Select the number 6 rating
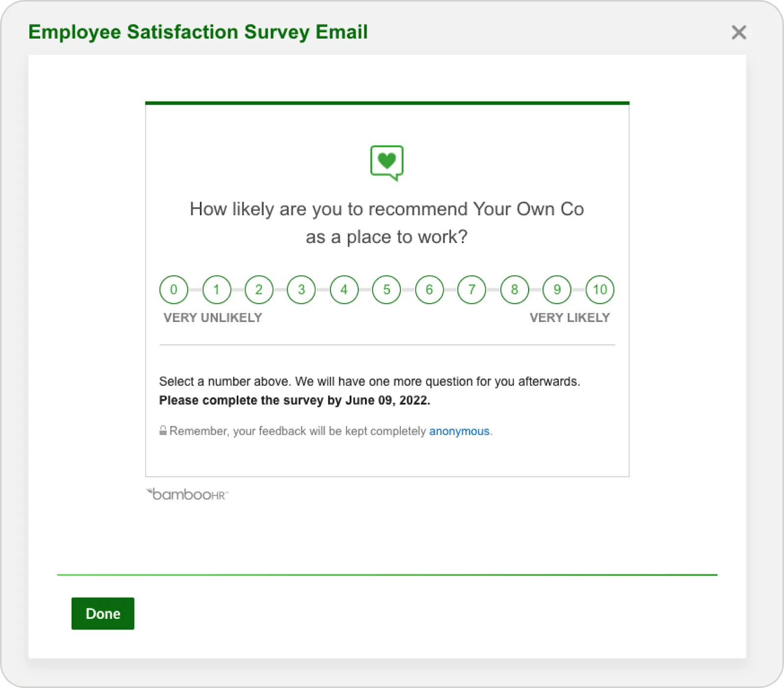This screenshot has width=784, height=688. (x=429, y=290)
